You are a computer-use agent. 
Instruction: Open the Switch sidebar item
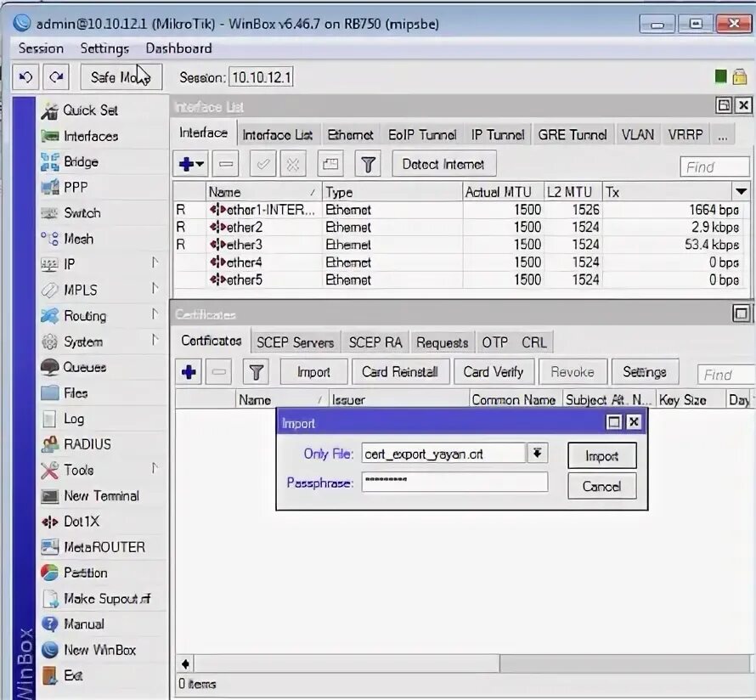click(x=82, y=213)
